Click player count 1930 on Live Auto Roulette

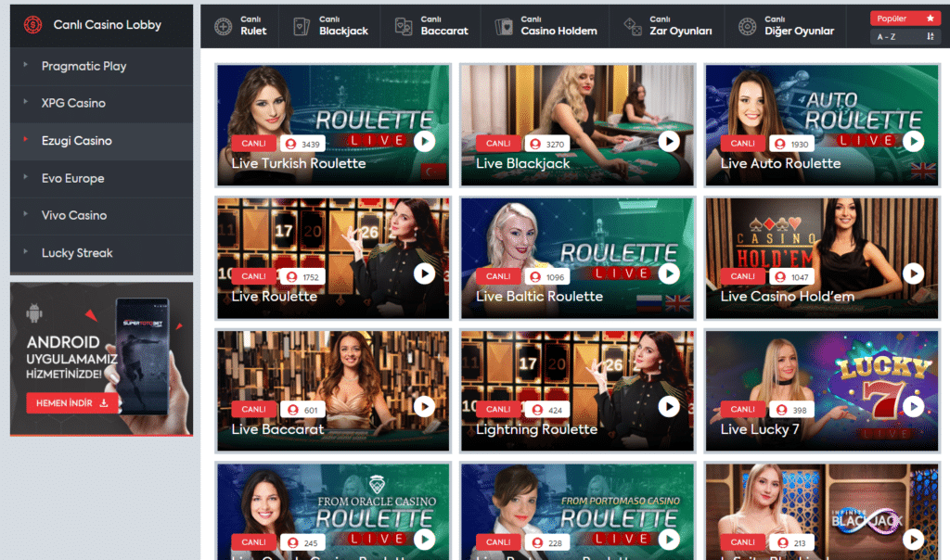[x=792, y=144]
